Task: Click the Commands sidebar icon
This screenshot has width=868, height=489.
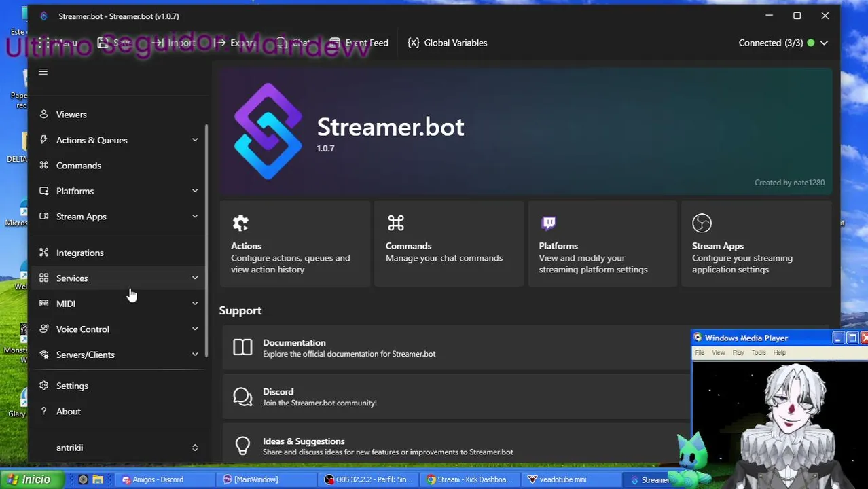Action: (x=43, y=166)
